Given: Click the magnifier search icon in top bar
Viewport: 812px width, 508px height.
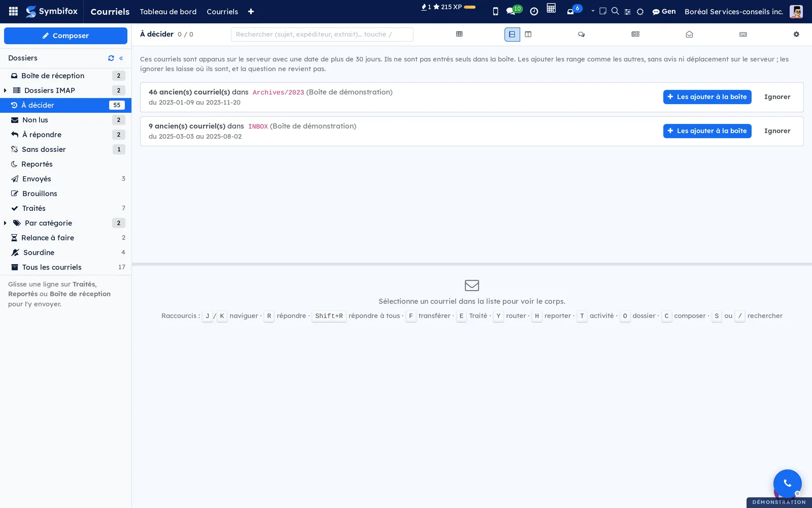Looking at the screenshot, I should (615, 11).
